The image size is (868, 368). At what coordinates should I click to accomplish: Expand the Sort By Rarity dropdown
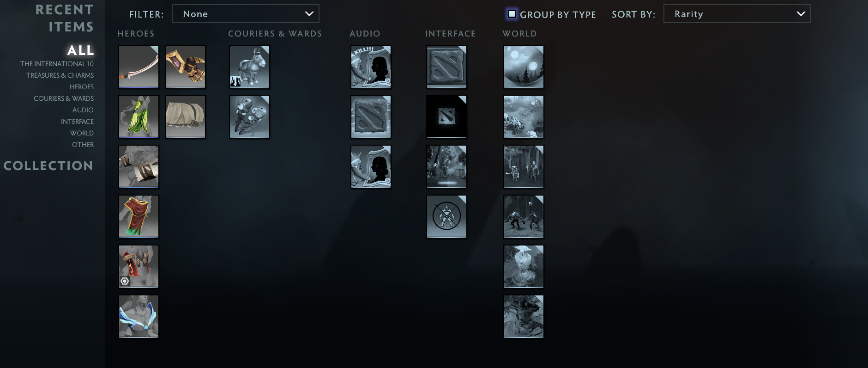(737, 14)
